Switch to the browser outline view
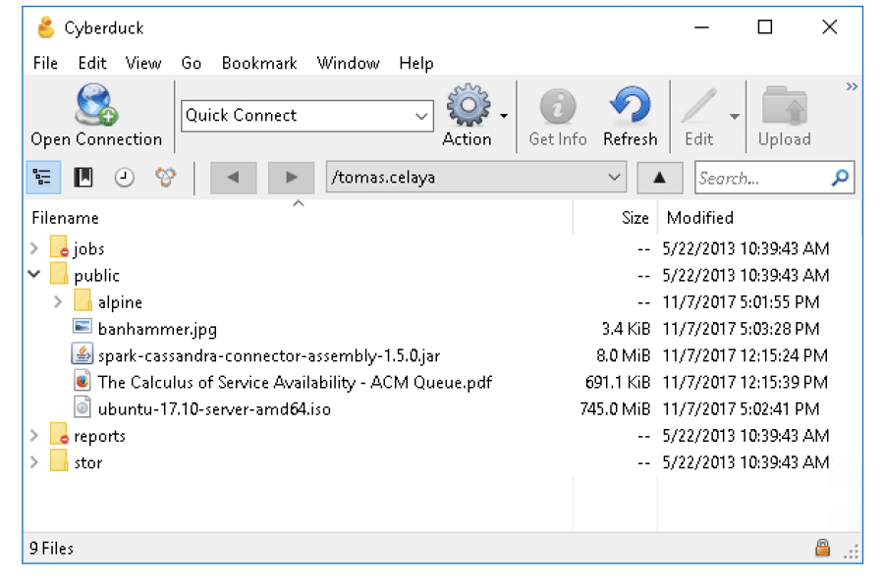 pyautogui.click(x=43, y=178)
